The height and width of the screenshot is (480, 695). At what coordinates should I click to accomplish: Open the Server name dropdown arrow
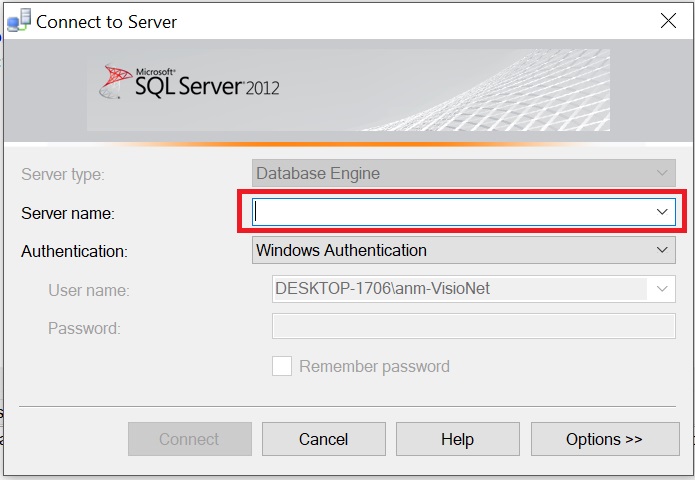coord(662,212)
